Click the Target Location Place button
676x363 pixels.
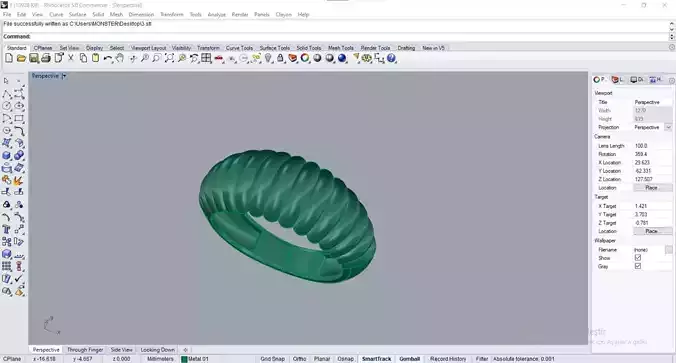tap(652, 232)
